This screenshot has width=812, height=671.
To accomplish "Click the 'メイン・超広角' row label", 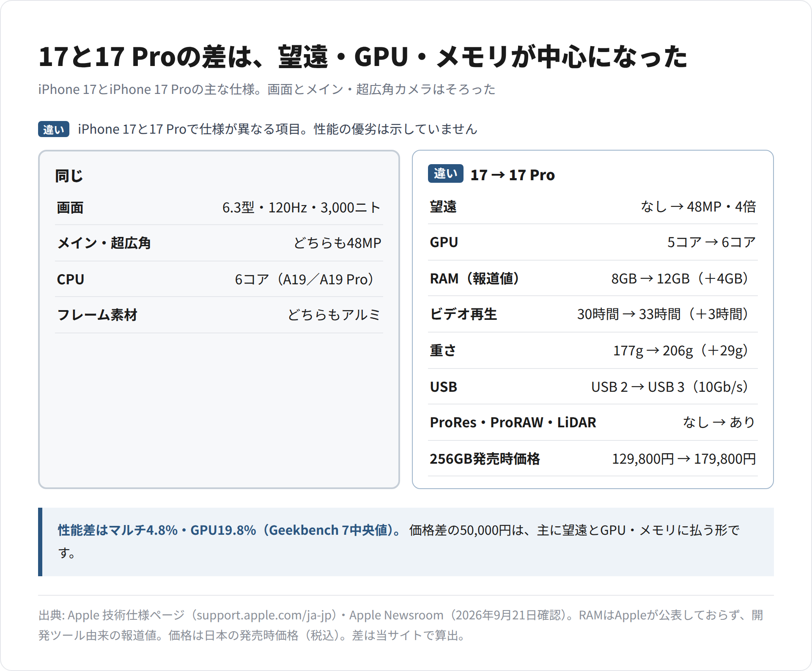I will click(x=104, y=243).
